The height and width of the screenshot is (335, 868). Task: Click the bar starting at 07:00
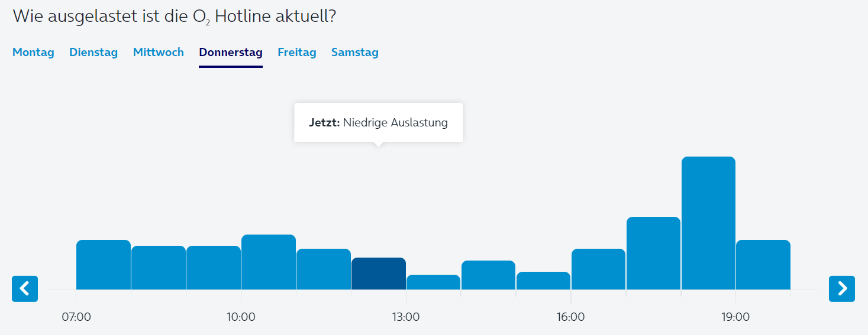(x=104, y=265)
